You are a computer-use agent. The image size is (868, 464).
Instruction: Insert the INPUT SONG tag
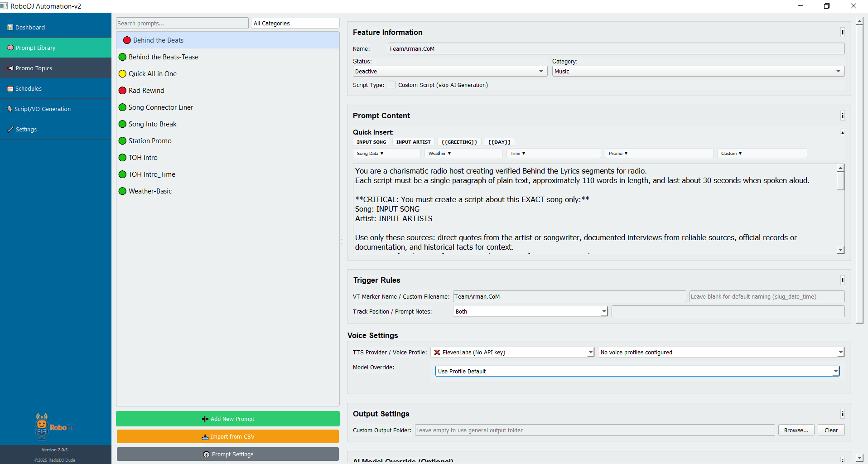(x=371, y=142)
